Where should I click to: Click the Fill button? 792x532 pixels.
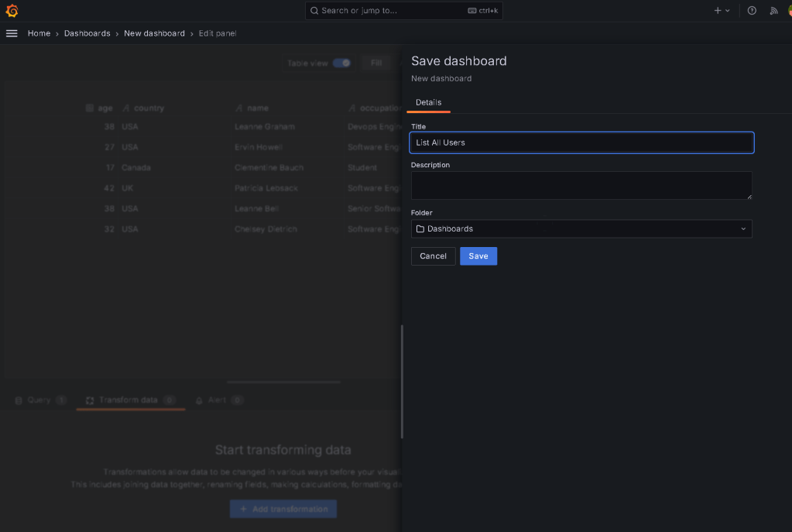click(x=376, y=63)
